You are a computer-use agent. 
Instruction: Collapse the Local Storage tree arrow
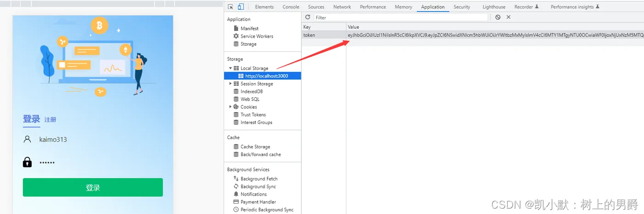[230, 68]
